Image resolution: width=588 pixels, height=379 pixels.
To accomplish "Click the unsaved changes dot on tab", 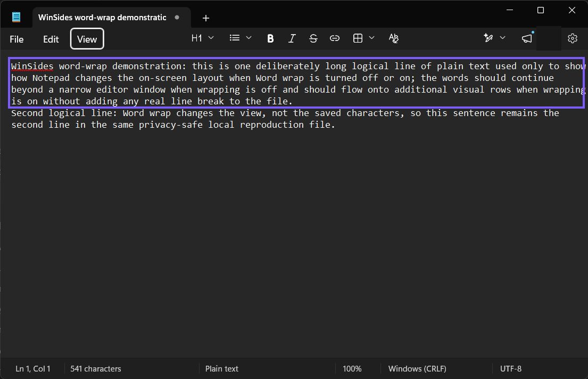I will point(177,17).
